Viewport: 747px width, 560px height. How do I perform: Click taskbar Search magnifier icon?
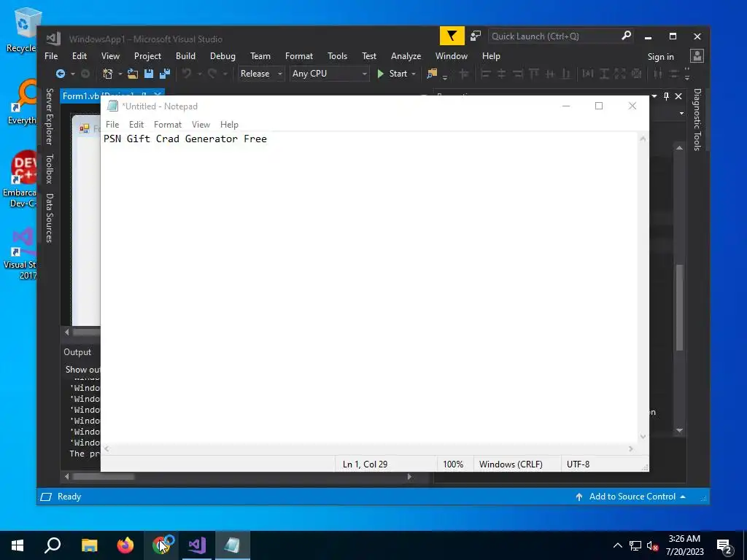pos(53,545)
